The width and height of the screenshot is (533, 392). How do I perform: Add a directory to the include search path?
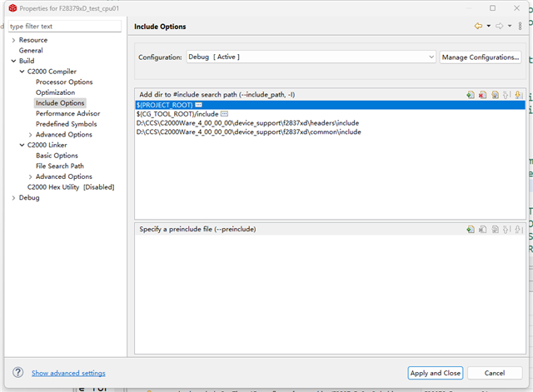[471, 95]
